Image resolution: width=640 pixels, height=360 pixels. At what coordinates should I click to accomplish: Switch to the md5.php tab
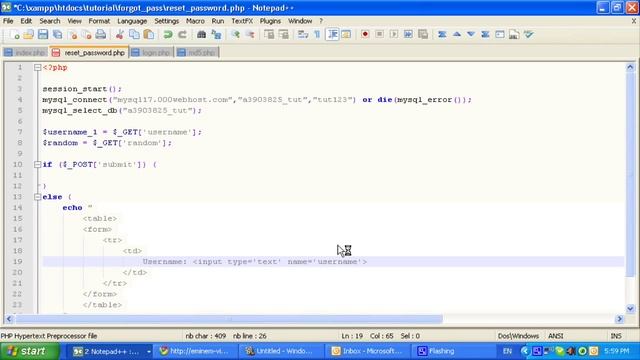point(198,53)
